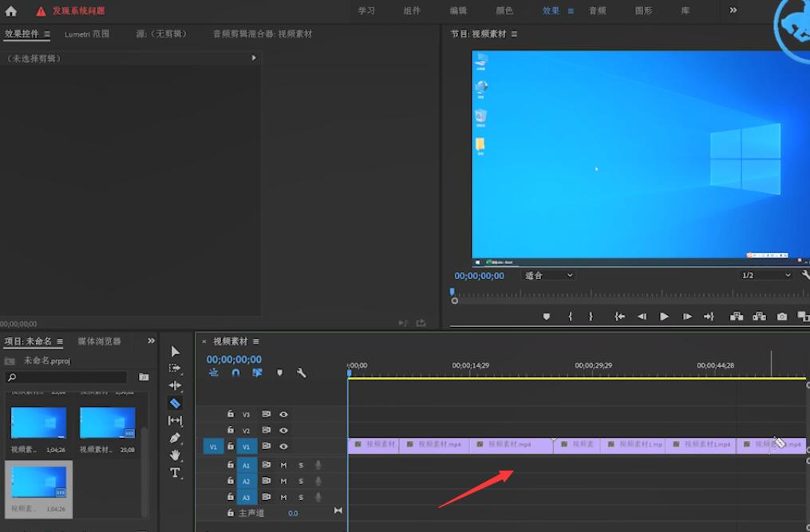Switch to 图形 workspace

point(644,11)
